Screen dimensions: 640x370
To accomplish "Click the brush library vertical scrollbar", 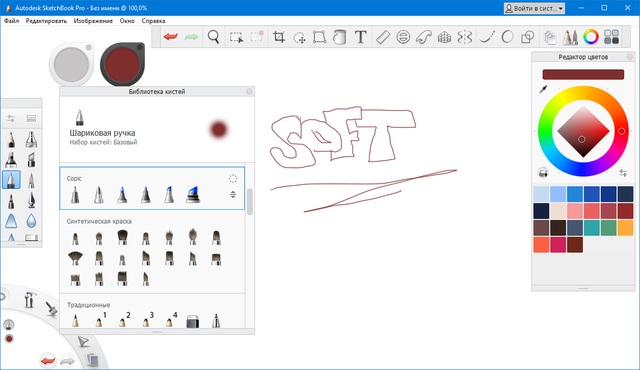I will click(x=250, y=202).
